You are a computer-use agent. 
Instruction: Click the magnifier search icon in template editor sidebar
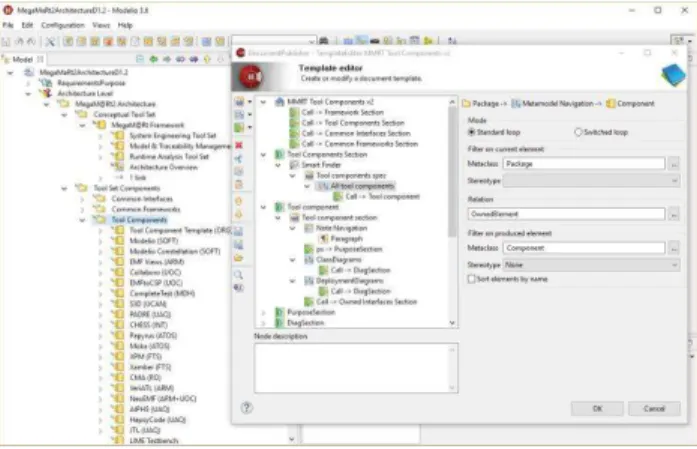click(239, 275)
